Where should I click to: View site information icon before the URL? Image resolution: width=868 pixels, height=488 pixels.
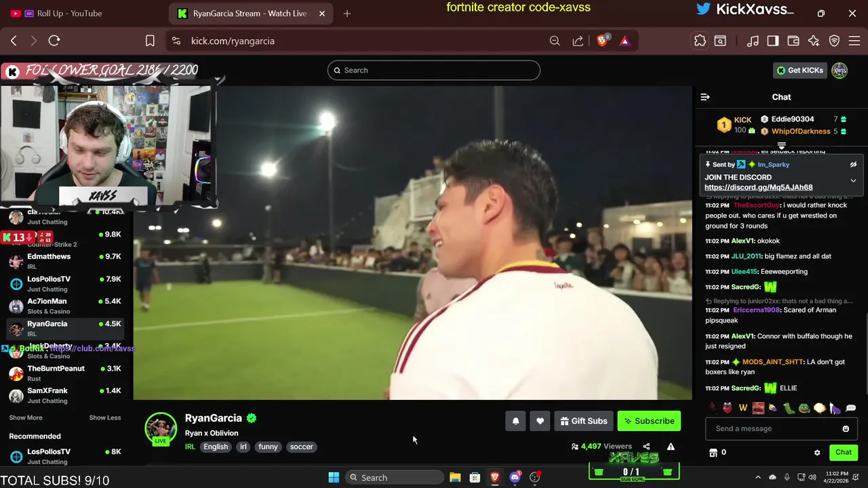[176, 41]
